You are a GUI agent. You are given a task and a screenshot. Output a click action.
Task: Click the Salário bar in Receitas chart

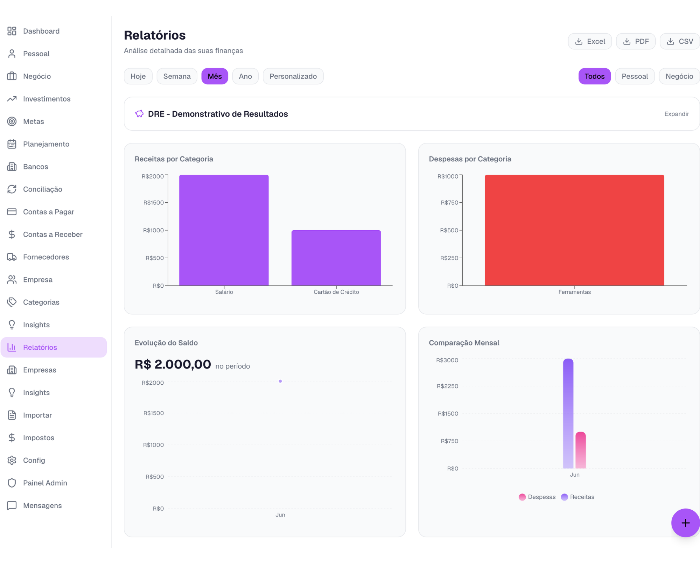[x=224, y=230]
